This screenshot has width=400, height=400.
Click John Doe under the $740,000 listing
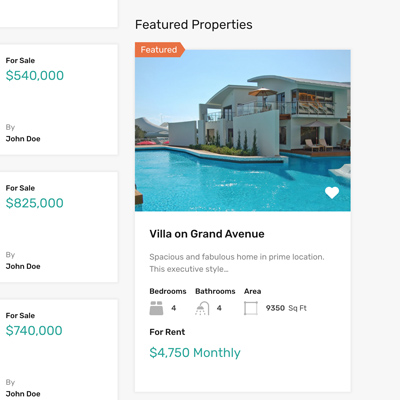click(23, 394)
